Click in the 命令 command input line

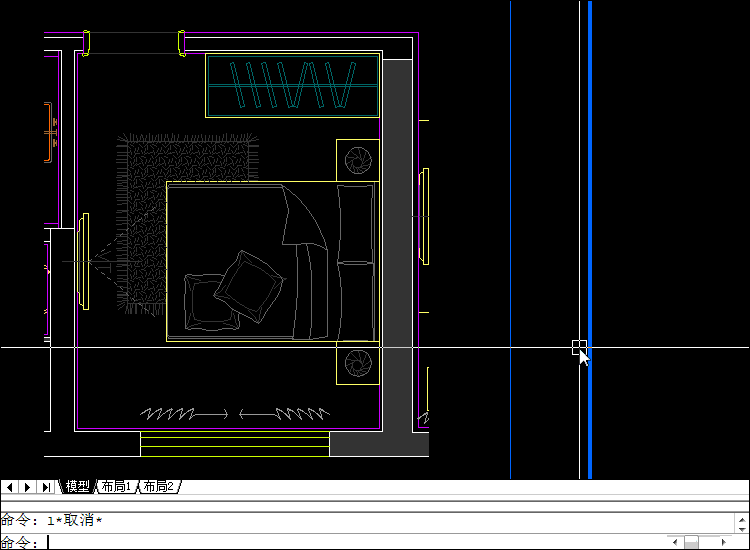300,542
